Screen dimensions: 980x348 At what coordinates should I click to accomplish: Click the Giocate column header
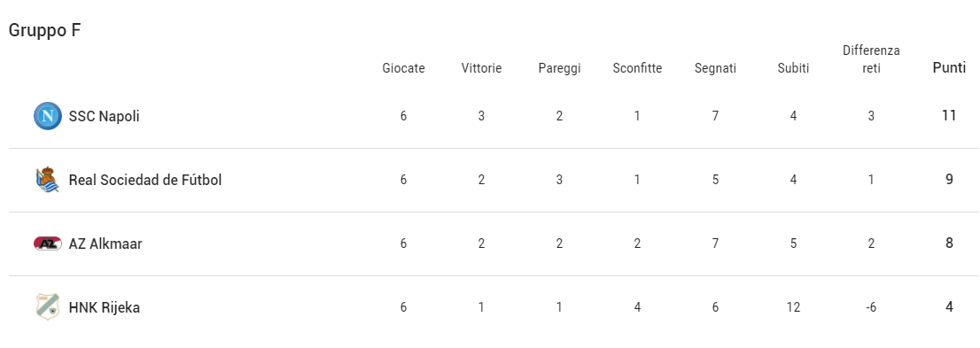pos(404,68)
